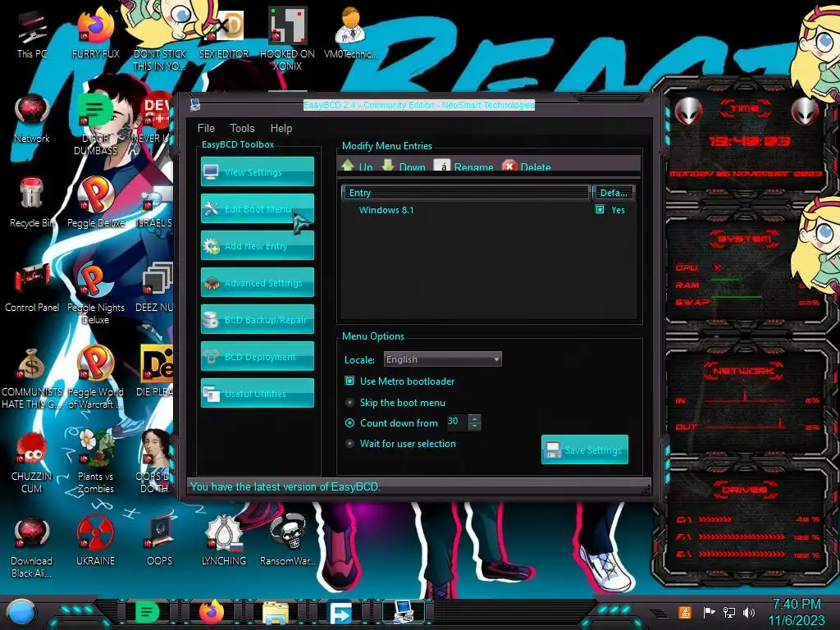
Task: Open View Settings in EasyBCD Toolbox
Action: click(257, 171)
